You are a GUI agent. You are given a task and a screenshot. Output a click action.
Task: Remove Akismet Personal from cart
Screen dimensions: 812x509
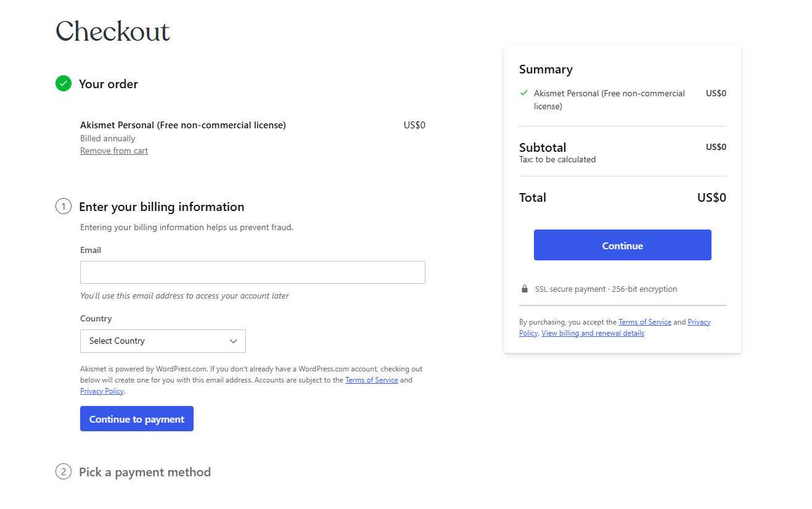point(114,151)
